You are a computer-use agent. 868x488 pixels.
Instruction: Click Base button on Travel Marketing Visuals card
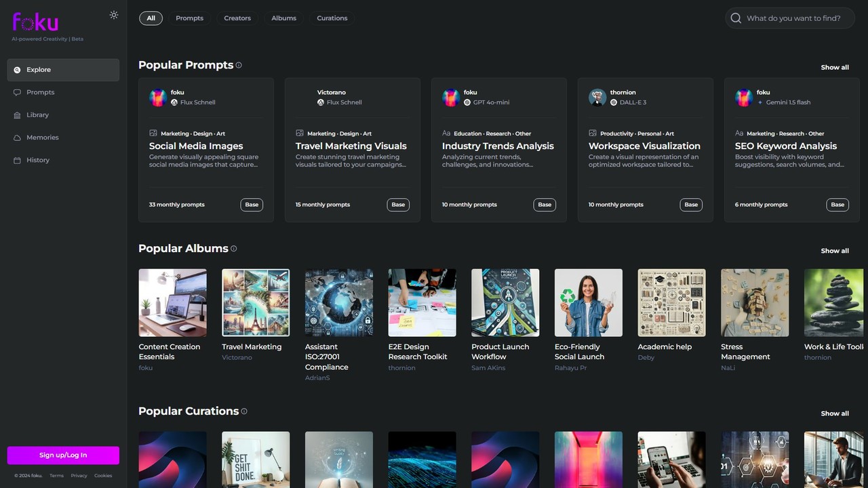point(398,205)
